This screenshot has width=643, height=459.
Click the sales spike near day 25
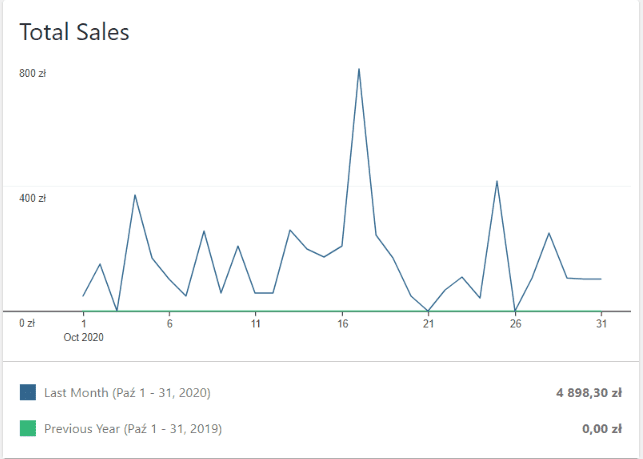pyautogui.click(x=497, y=182)
